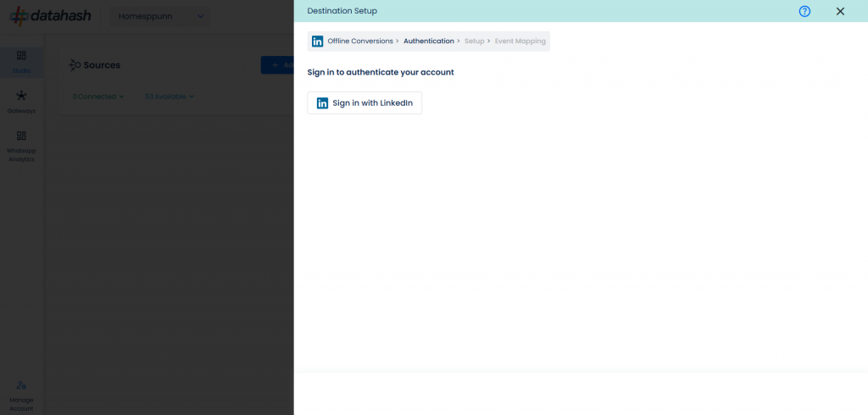Click the LinkedIn logo in breadcrumb
Screen dimensions: 868x415
click(x=317, y=41)
